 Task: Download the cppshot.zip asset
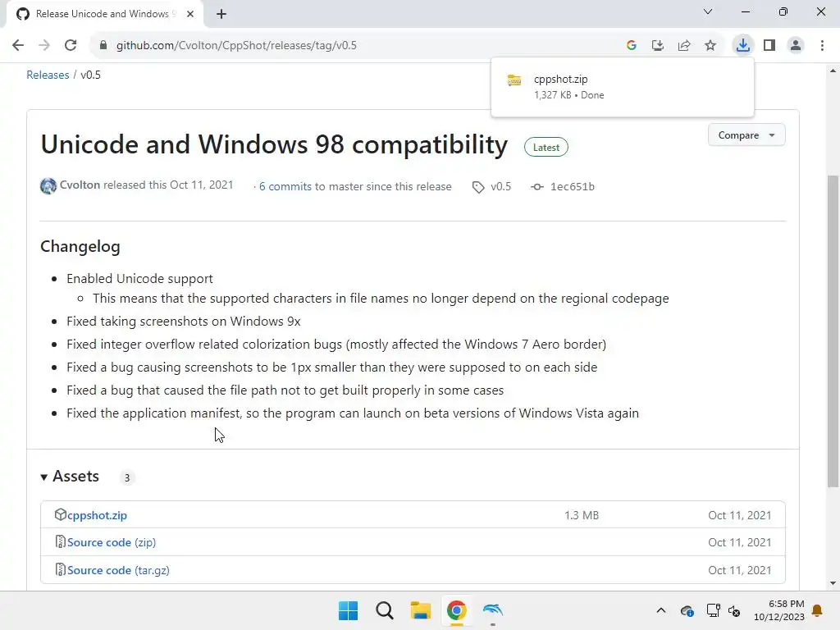tap(97, 515)
